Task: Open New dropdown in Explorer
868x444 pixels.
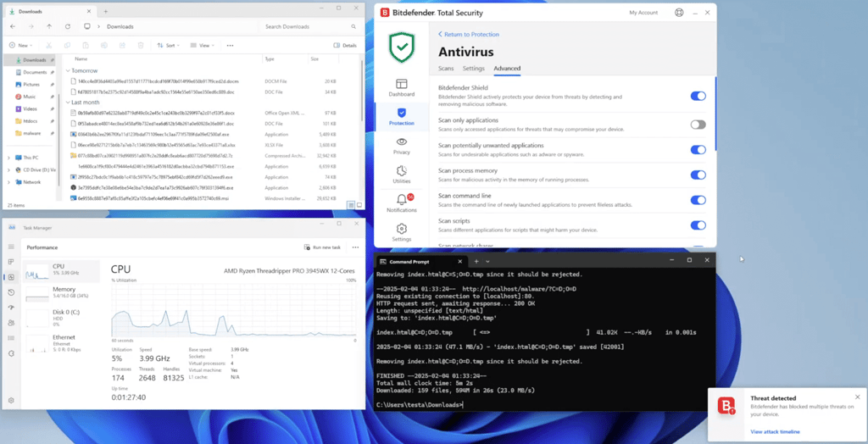Action: [x=21, y=46]
